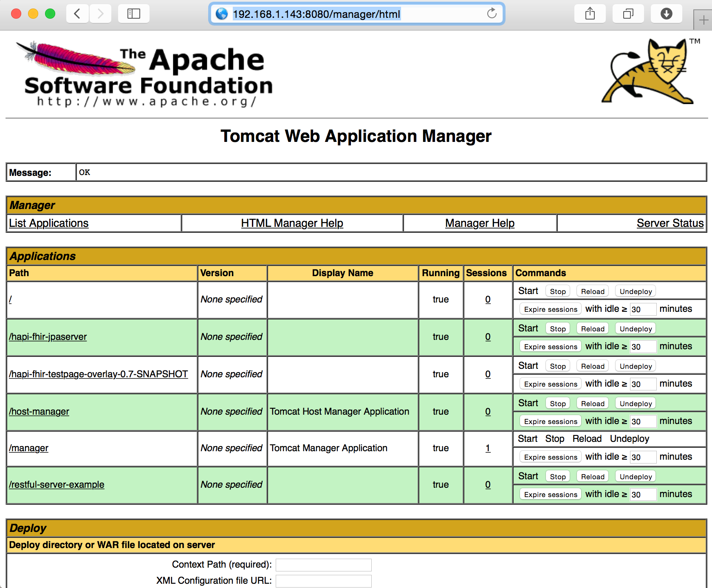The width and height of the screenshot is (712, 588).
Task: Expire sessions for /hapi-fhir-jpaserver
Action: pos(551,347)
